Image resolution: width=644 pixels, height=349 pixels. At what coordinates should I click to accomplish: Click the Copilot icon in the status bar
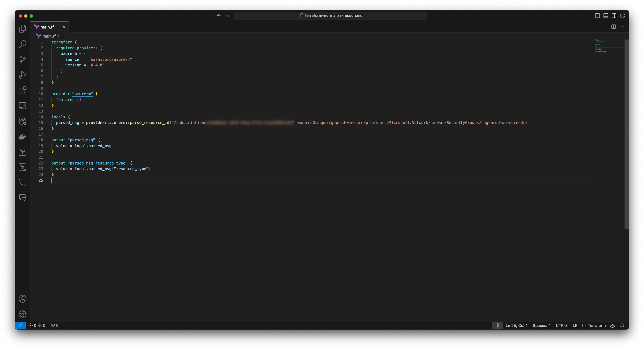tap(612, 325)
